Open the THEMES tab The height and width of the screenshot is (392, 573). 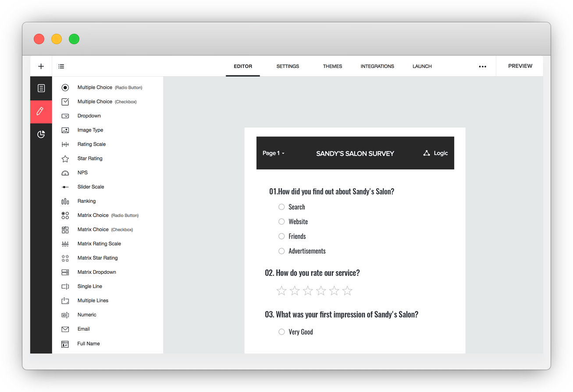coord(332,66)
